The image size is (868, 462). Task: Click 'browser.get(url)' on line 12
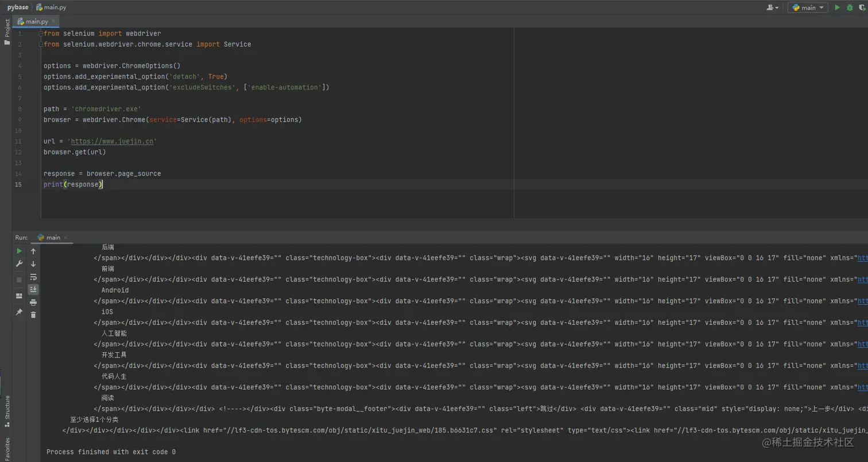tap(75, 152)
